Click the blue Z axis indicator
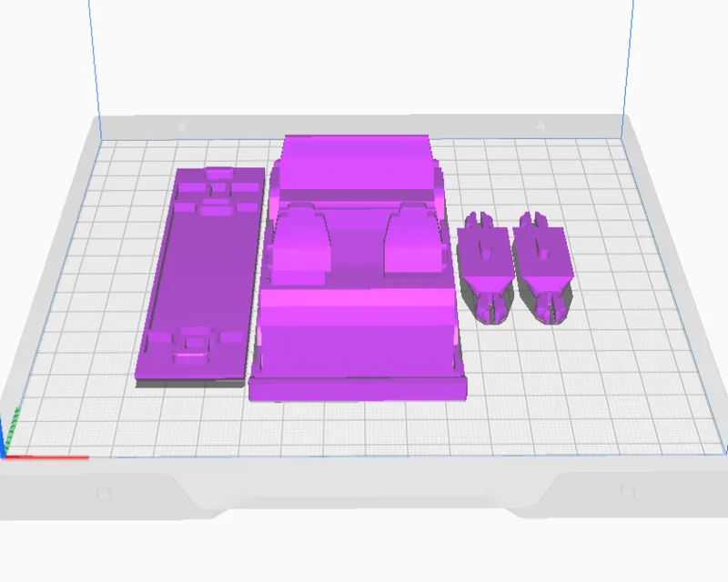This screenshot has height=582, width=728. 3,437
